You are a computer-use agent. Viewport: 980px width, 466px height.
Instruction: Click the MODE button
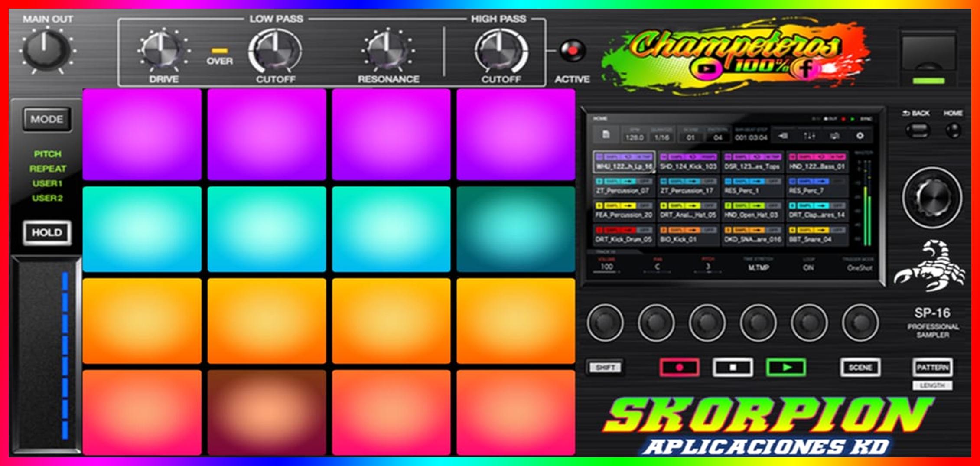pos(47,119)
